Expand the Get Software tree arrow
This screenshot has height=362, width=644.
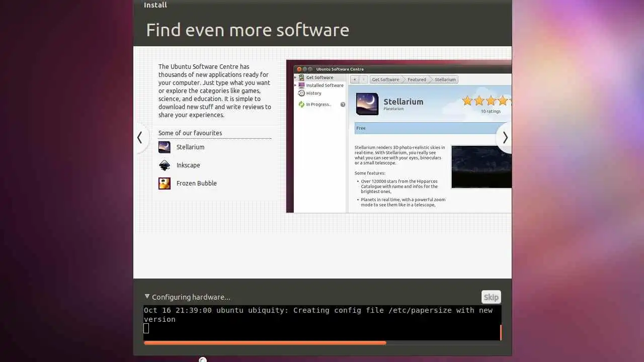pos(296,77)
